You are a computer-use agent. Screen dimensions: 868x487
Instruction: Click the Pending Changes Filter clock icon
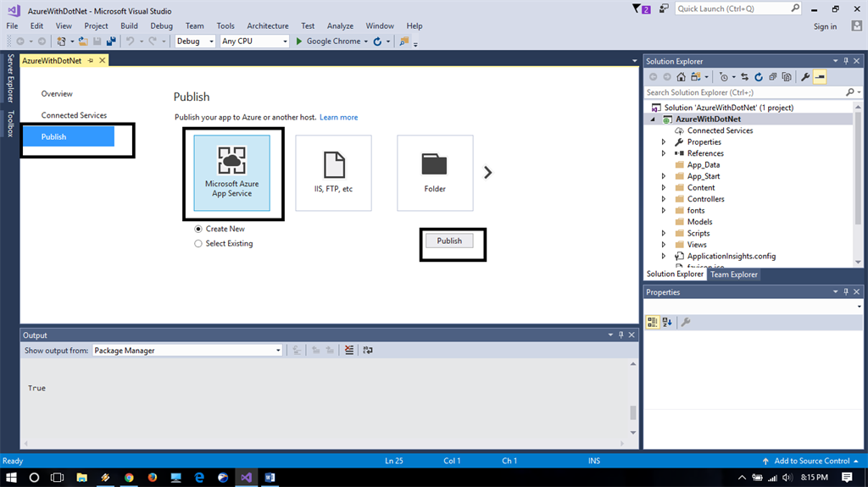pyautogui.click(x=724, y=77)
